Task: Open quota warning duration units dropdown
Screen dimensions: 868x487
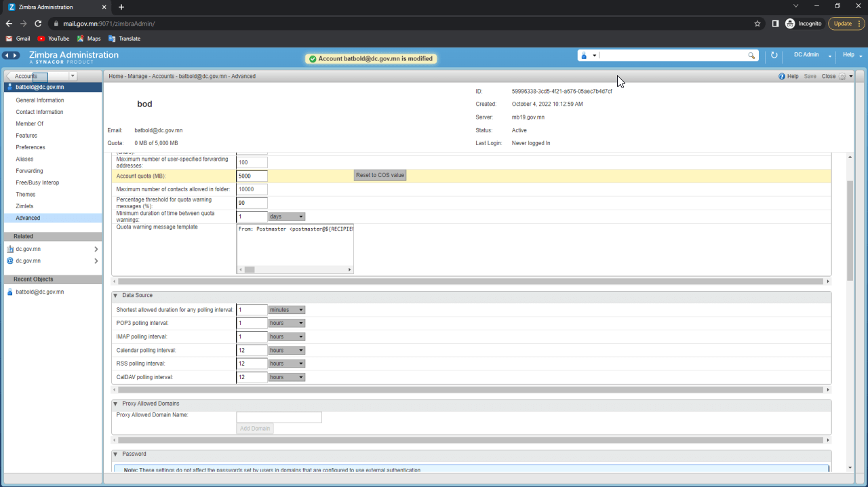Action: 287,216
